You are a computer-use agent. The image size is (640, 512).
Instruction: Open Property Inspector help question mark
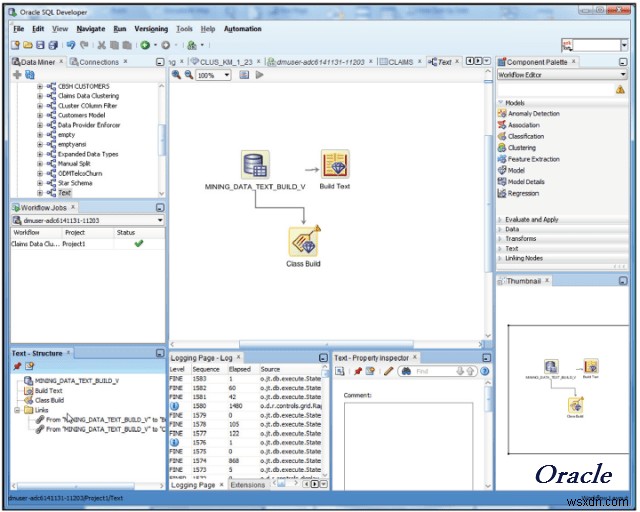click(x=484, y=371)
